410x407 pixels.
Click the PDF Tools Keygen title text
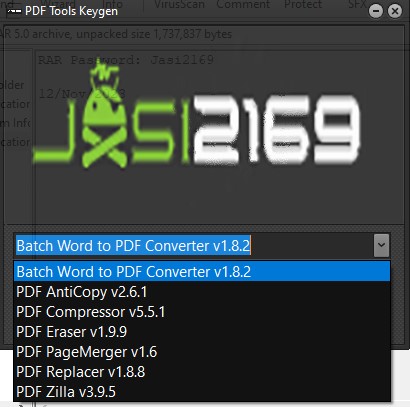71,11
